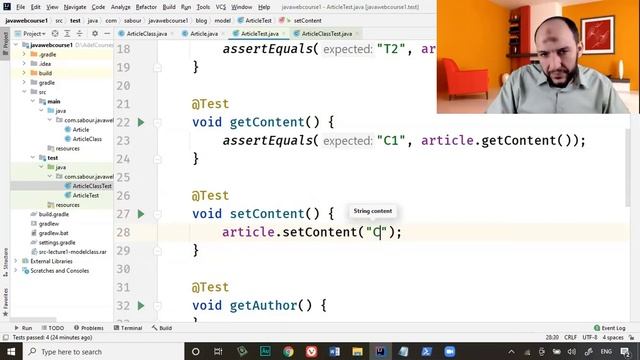Click the editor vertical scrollbar
This screenshot has height=360, width=640.
click(x=628, y=167)
